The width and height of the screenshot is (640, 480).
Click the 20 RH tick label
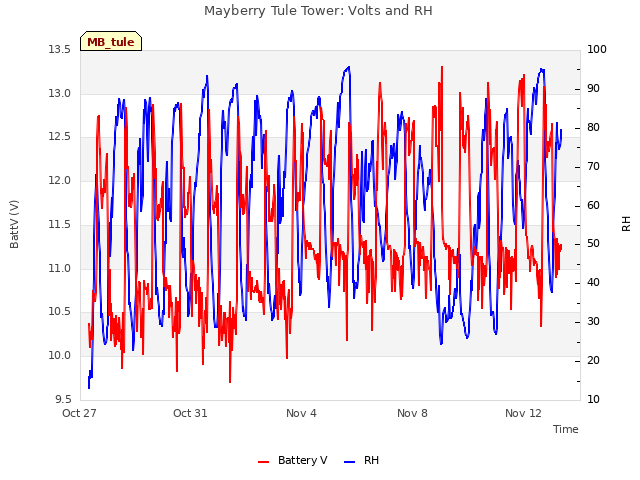[x=593, y=360]
